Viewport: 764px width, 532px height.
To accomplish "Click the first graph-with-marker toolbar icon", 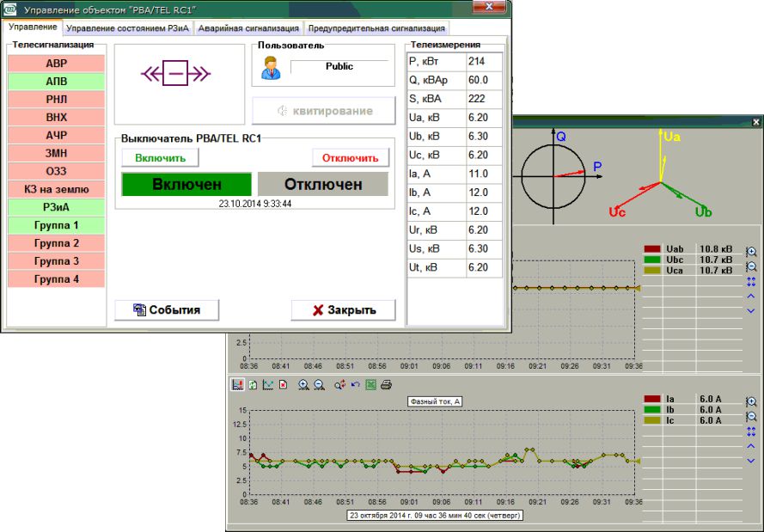I will click(x=237, y=385).
